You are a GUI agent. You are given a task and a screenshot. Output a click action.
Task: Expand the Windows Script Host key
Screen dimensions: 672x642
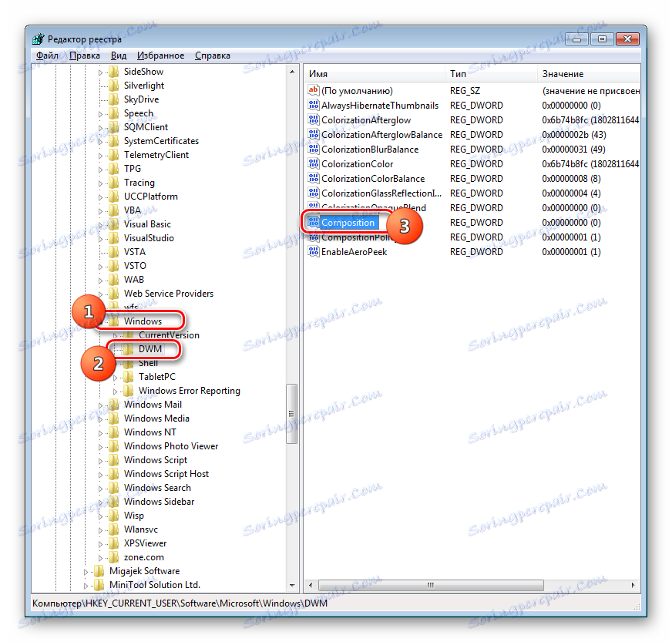coord(100,475)
